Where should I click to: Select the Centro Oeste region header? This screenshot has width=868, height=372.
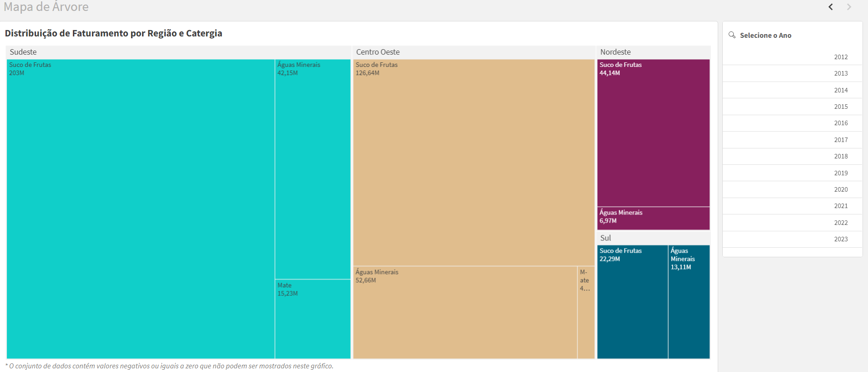click(x=474, y=52)
